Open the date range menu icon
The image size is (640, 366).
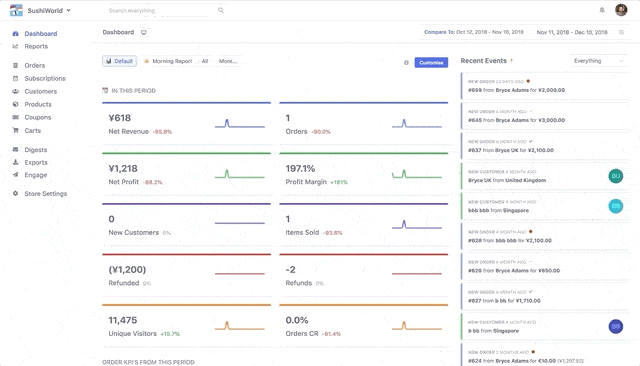click(x=621, y=32)
